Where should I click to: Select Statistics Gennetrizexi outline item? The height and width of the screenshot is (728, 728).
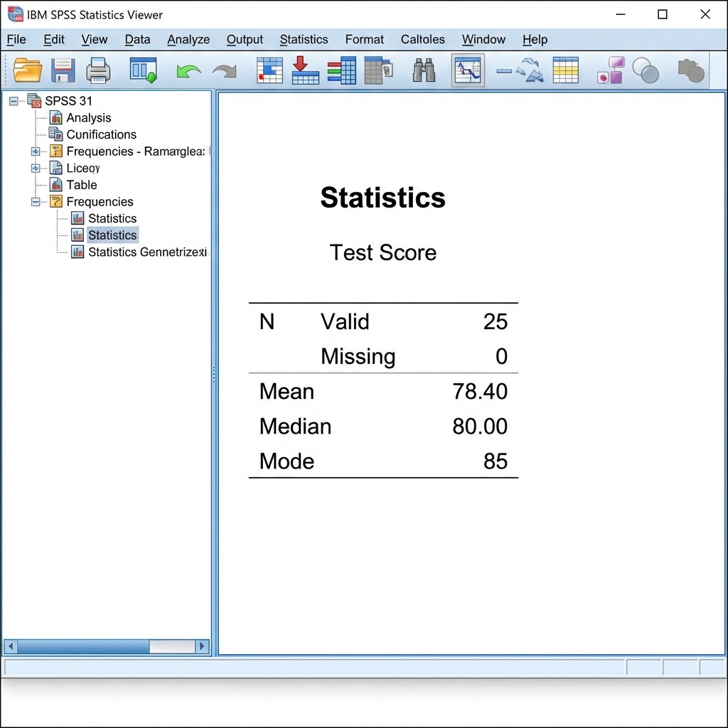146,252
